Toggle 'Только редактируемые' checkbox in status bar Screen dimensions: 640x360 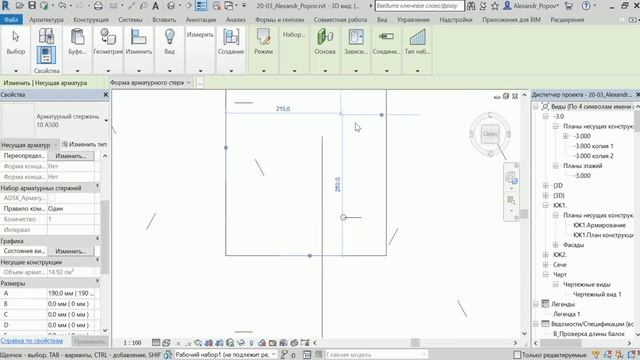point(517,355)
